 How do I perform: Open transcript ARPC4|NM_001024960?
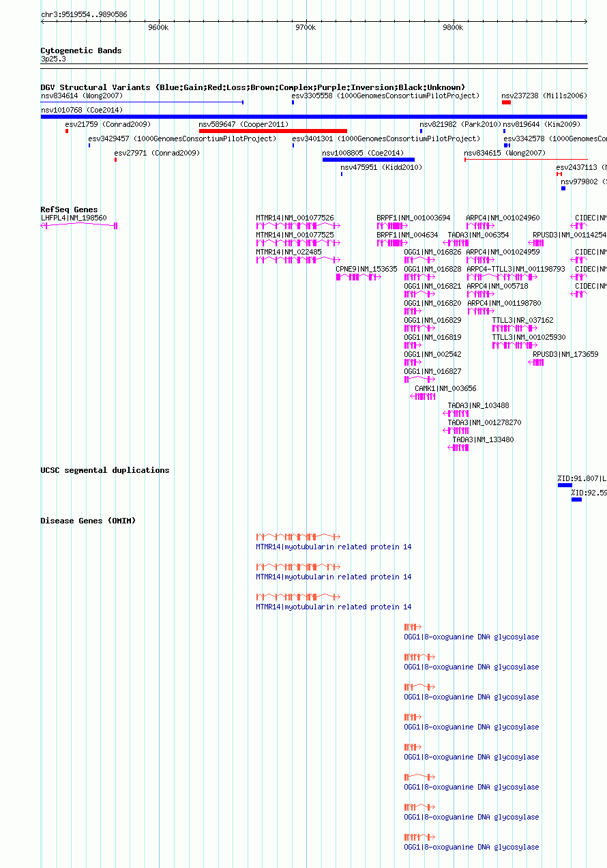click(x=503, y=218)
